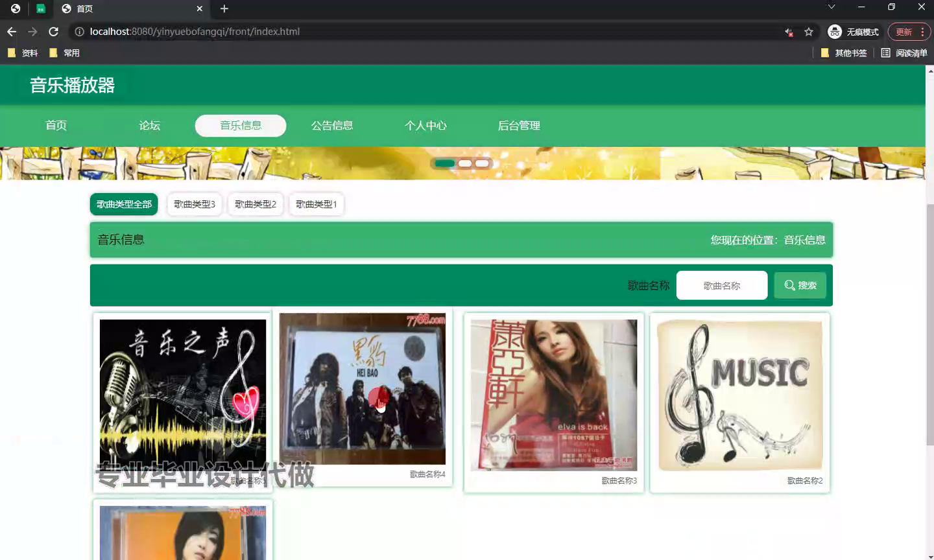Image resolution: width=934 pixels, height=560 pixels.
Task: Filter by 歌曲类型1
Action: (317, 204)
